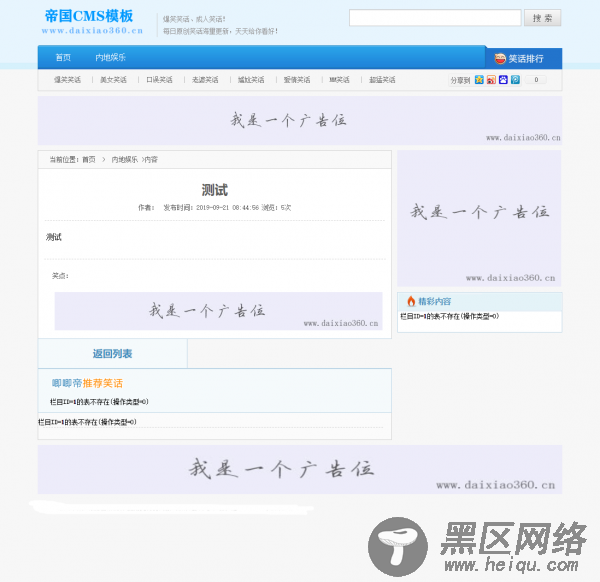
Task: Click the top banner ad 我是一个广告位
Action: (300, 121)
